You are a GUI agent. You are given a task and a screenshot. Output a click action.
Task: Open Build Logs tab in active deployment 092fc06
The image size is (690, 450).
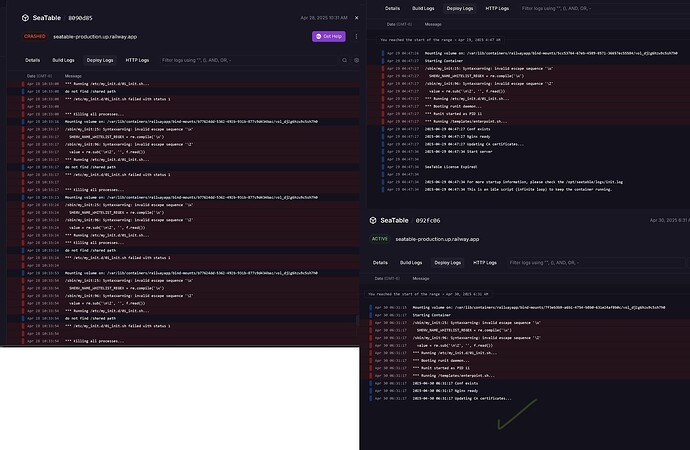(x=411, y=263)
